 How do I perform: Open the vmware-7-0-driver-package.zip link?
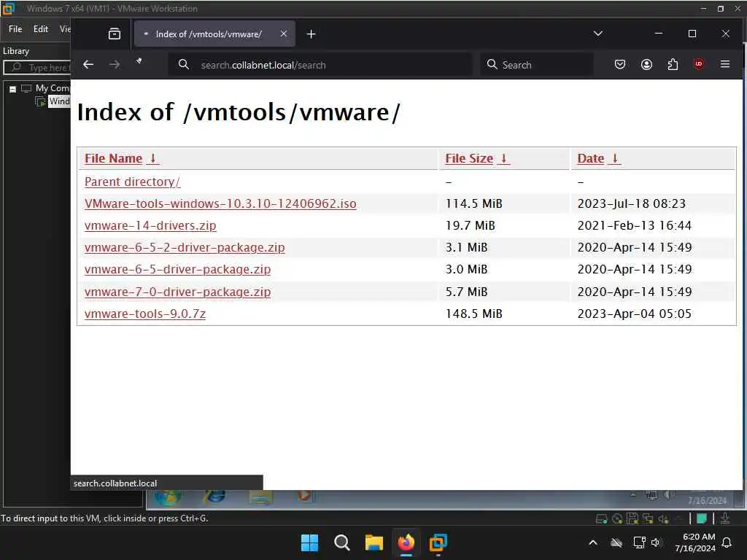[177, 292]
